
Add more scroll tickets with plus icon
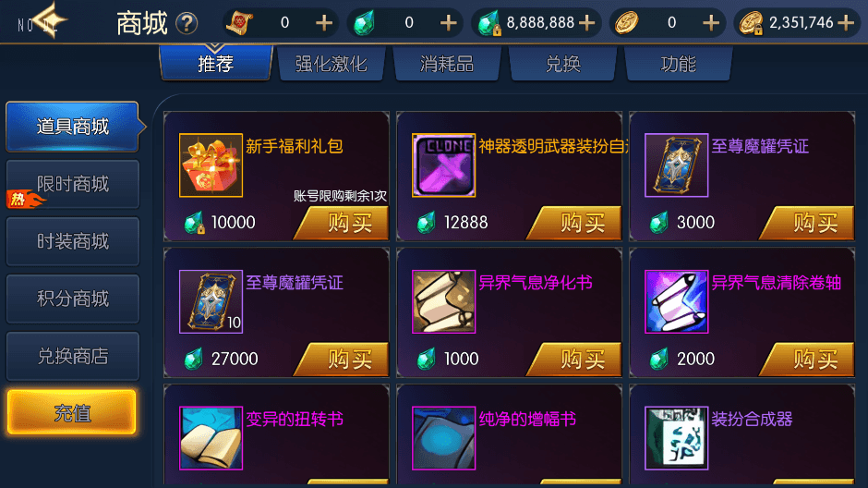coord(324,23)
